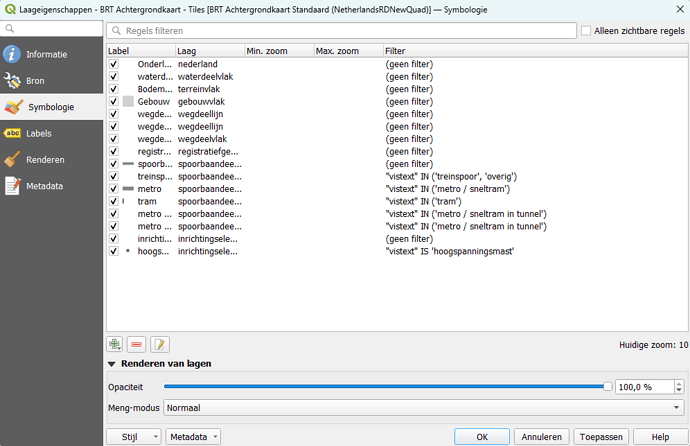Viewport: 690px width, 446px height.
Task: Uncheck the waterdeelvlak rule checkbox
Action: click(x=114, y=77)
